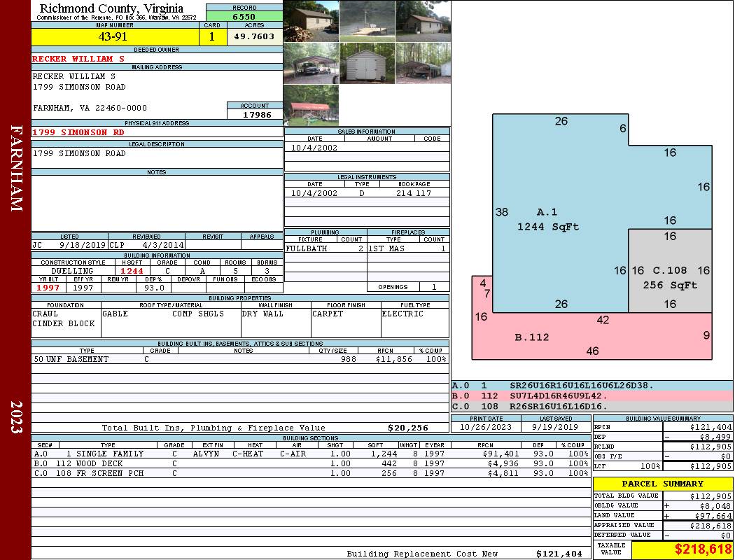Open the wooded lean-to shed photo

click(423, 63)
